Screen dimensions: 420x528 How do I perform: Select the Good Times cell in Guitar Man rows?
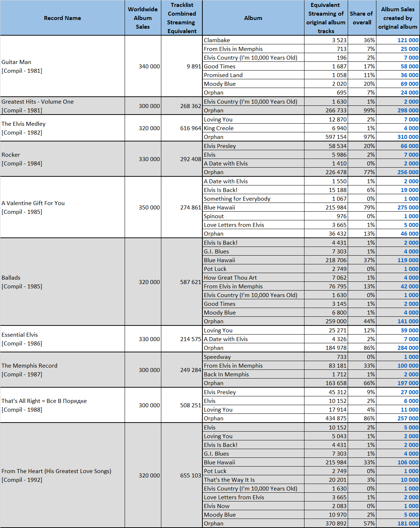click(253, 66)
